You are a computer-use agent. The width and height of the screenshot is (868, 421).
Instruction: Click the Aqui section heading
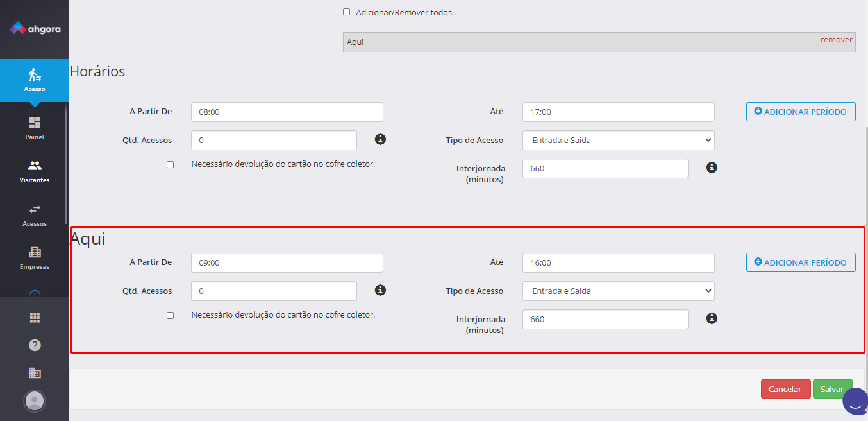[x=88, y=239]
